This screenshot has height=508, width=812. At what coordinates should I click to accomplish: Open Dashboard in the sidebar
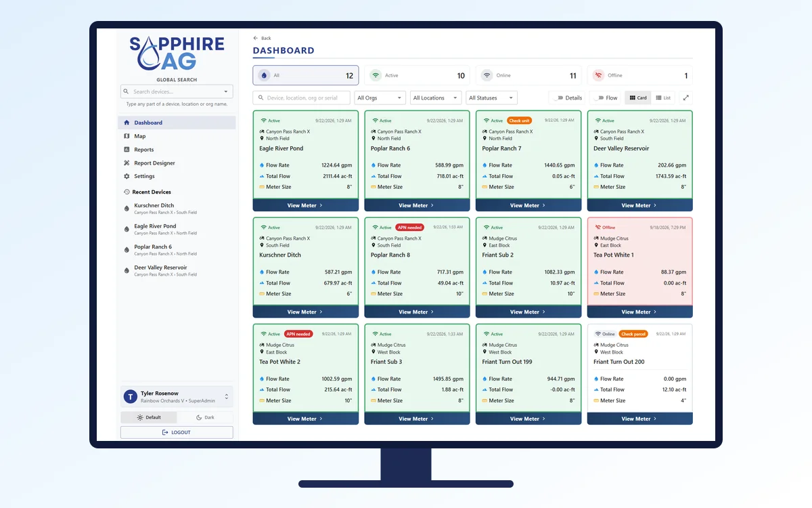point(177,123)
